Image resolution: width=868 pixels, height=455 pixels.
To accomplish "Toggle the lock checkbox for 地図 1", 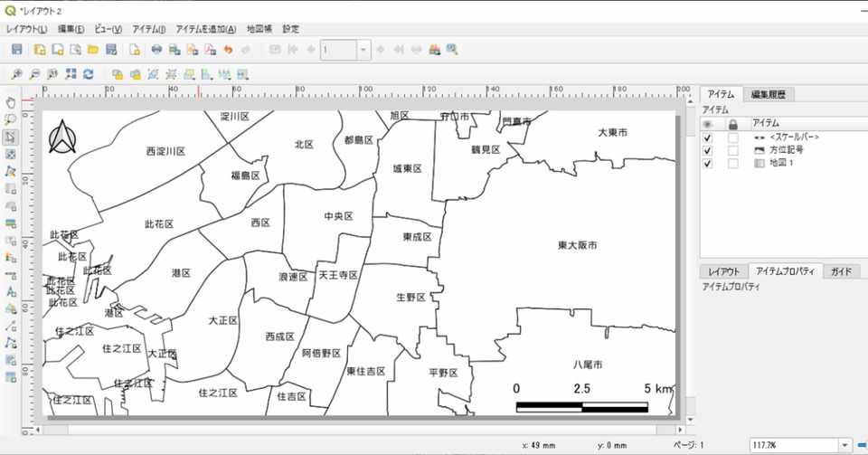I will pyautogui.click(x=733, y=164).
